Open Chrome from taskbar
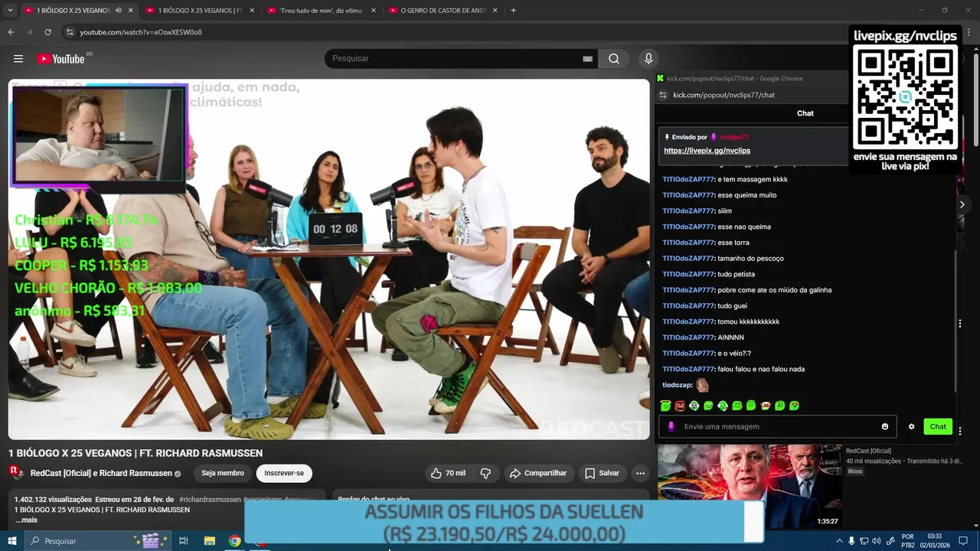 click(x=235, y=541)
